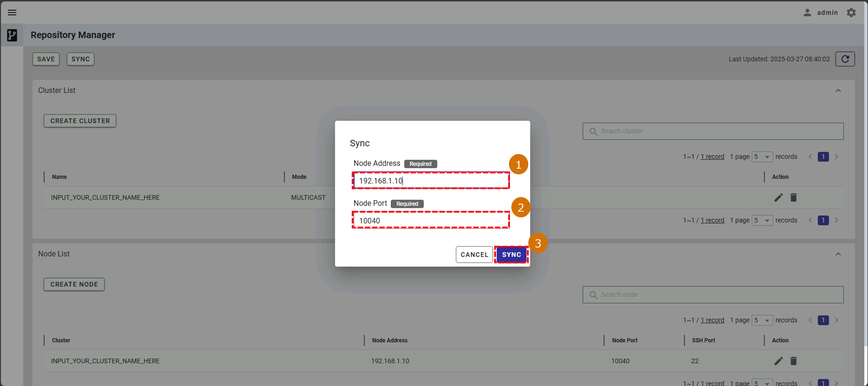Viewport: 868px width, 386px height.
Task: Click the CREATE CLUSTER button
Action: [x=80, y=121]
